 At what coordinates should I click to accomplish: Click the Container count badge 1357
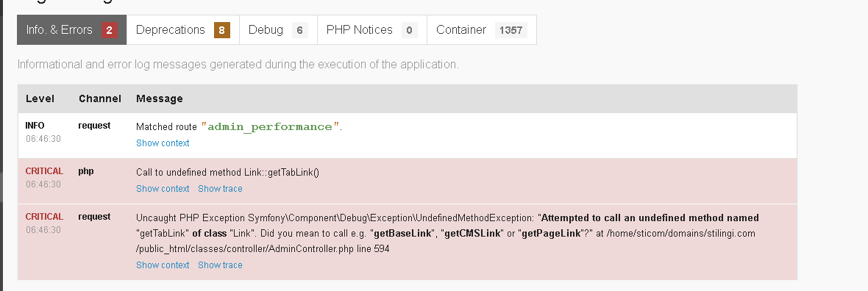point(511,30)
